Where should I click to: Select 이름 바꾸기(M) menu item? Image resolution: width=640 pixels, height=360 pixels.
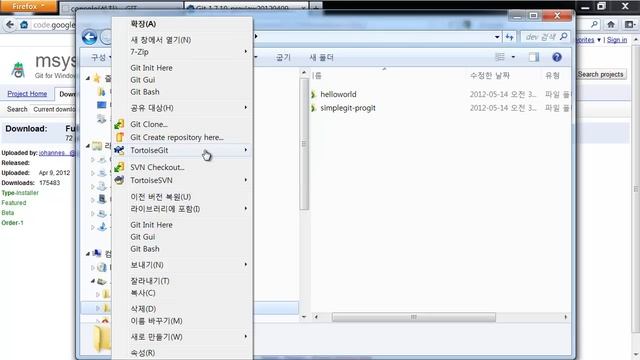[156, 321]
